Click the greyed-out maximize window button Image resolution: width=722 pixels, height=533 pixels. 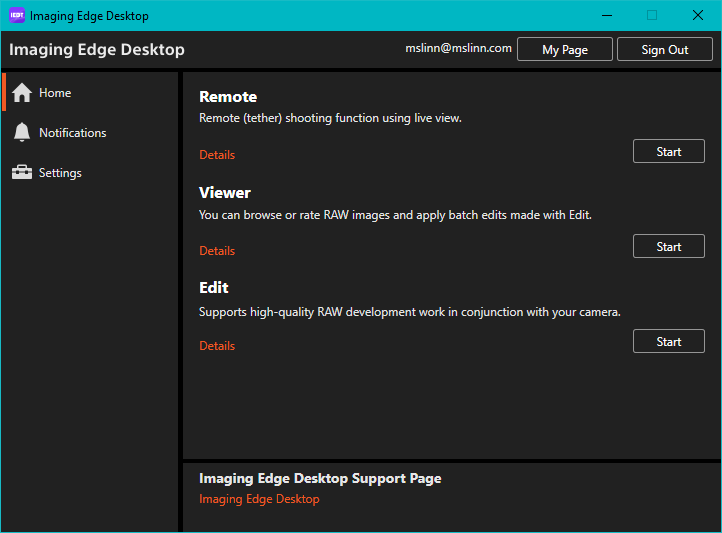[652, 15]
